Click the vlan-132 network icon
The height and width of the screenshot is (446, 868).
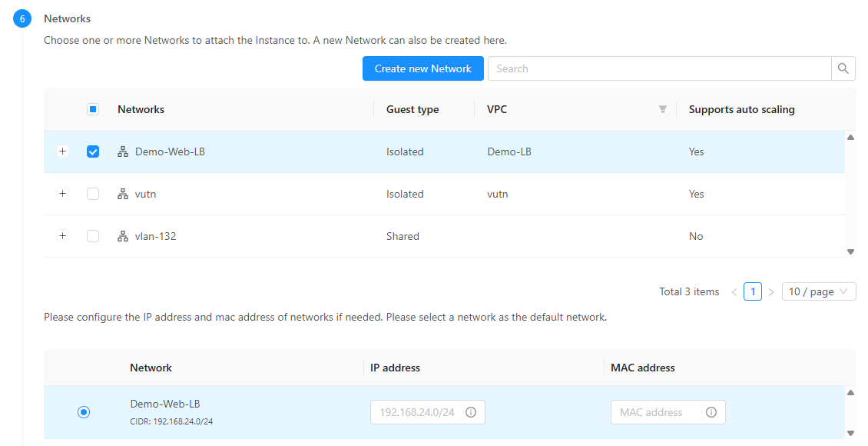123,236
